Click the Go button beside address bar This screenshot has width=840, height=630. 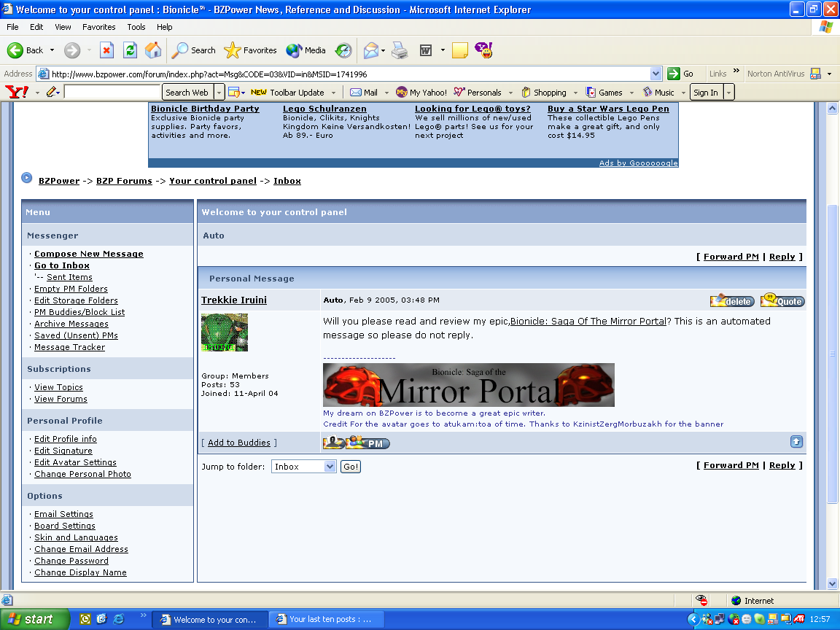point(681,74)
